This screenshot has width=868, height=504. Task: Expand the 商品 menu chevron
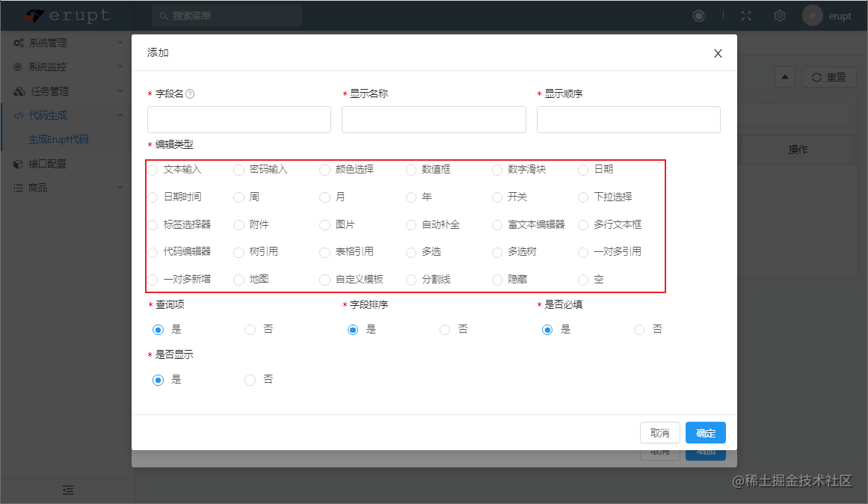pyautogui.click(x=120, y=188)
